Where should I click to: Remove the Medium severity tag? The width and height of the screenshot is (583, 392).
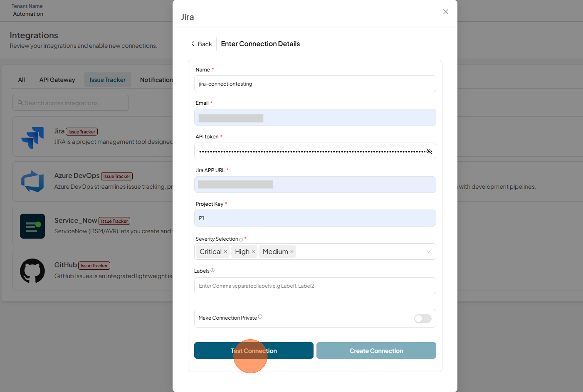(292, 251)
